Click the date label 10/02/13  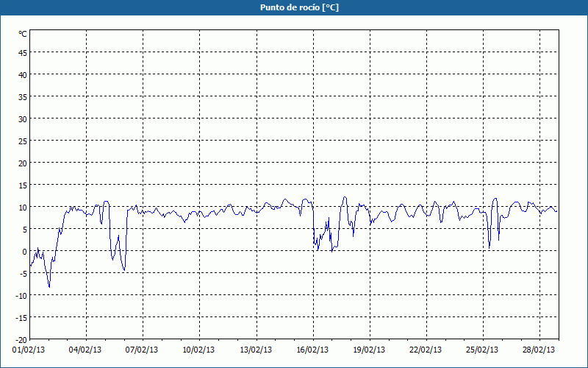198,350
